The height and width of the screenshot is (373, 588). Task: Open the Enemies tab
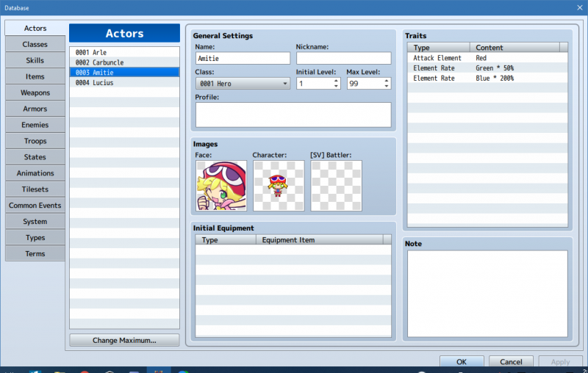tap(35, 125)
